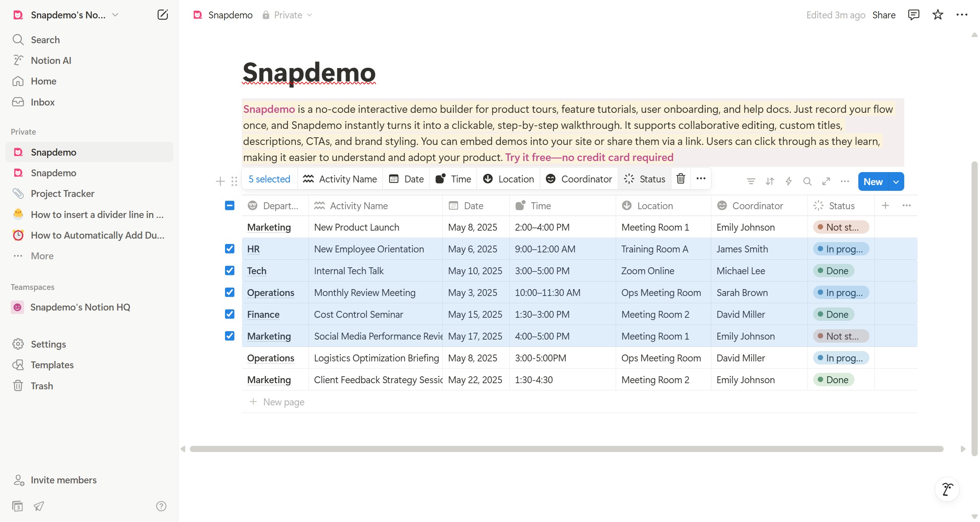Open the help question mark icon
Screen dimensions: 980x522
(161, 506)
